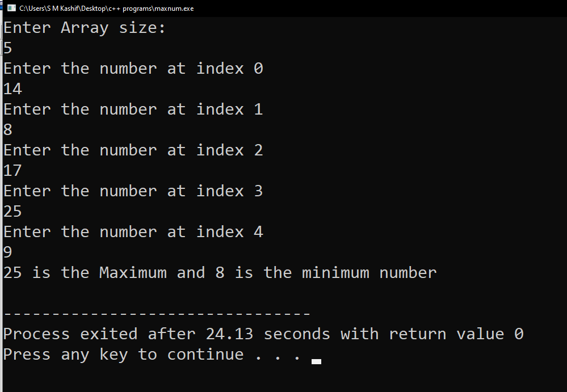This screenshot has height=392, width=567.
Task: Click the entered value 8 under index 1
Action: [x=7, y=130]
